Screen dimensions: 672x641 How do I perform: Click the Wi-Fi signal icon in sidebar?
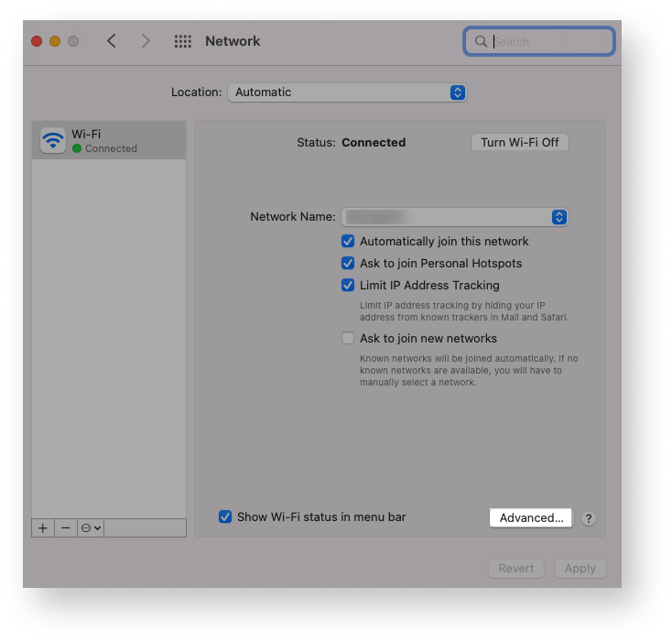coord(53,140)
